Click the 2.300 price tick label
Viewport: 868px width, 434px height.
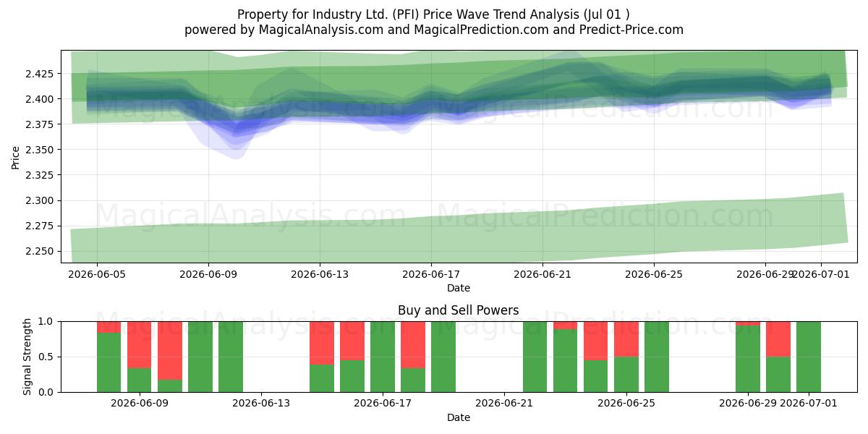tap(41, 200)
